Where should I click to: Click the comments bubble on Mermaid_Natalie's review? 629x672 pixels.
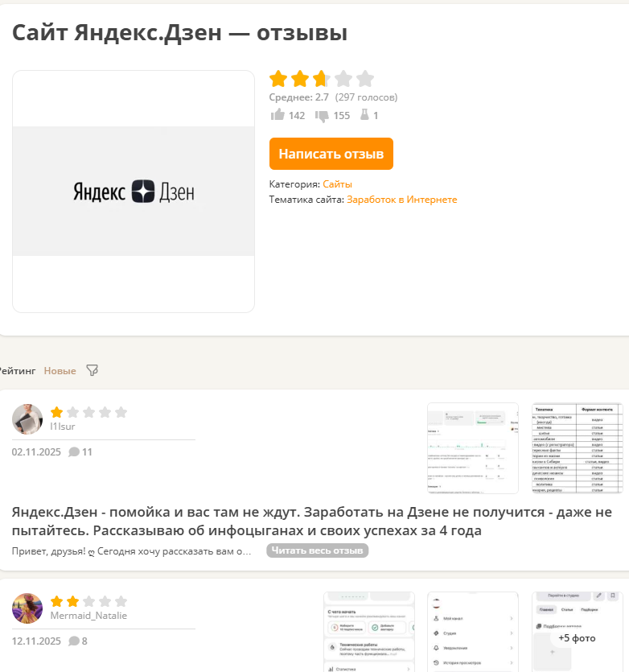pos(74,641)
